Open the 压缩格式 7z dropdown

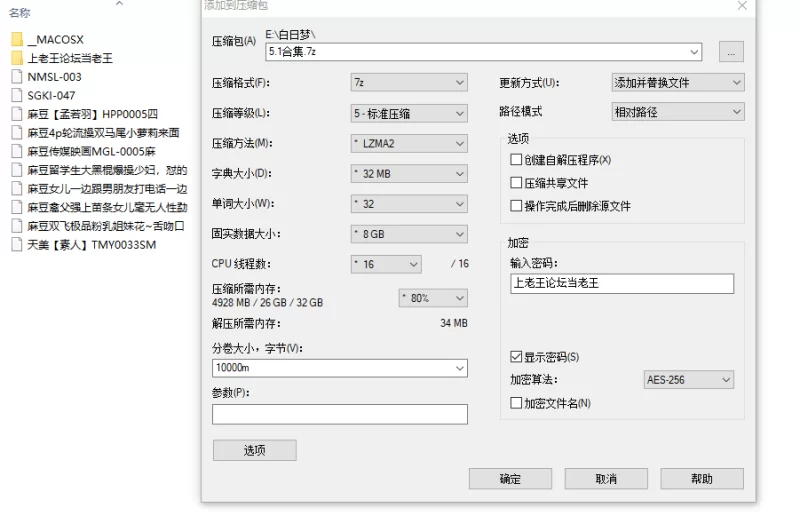tap(409, 82)
